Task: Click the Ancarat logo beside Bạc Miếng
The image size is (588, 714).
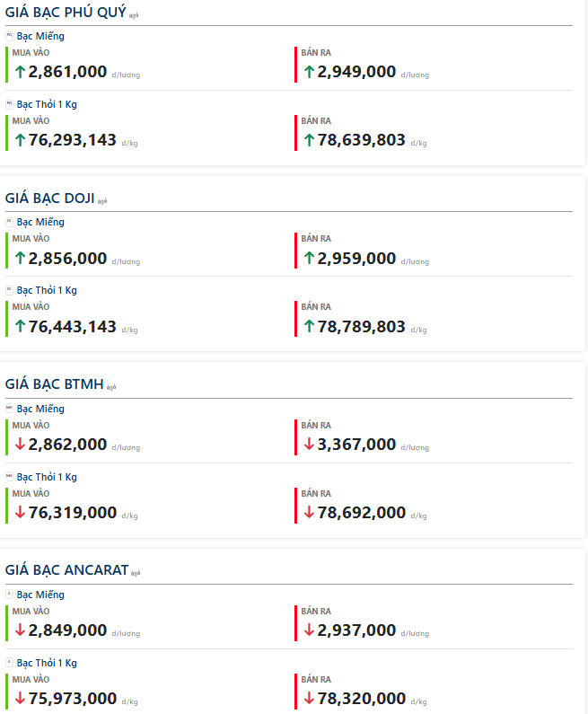Action: point(9,594)
